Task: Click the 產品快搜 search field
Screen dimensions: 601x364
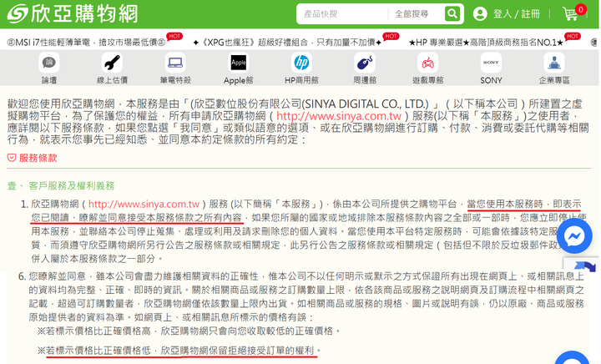Action: click(x=344, y=14)
